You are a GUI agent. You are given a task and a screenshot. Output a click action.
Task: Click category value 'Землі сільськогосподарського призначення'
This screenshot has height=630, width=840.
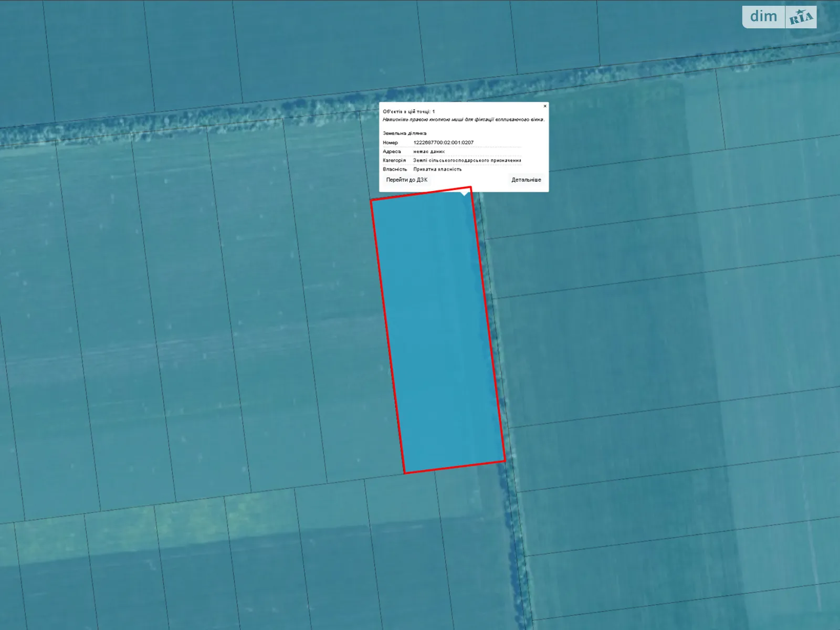[x=467, y=160]
